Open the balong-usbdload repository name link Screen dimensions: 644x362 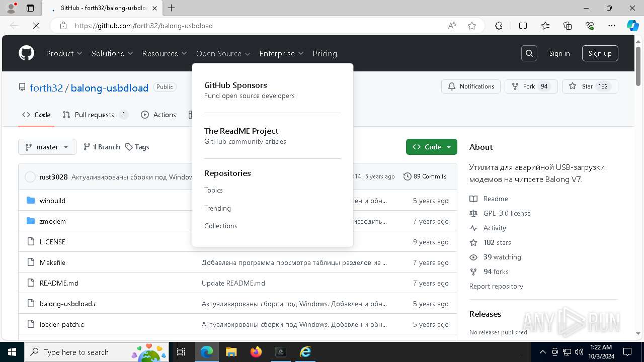[x=110, y=88]
